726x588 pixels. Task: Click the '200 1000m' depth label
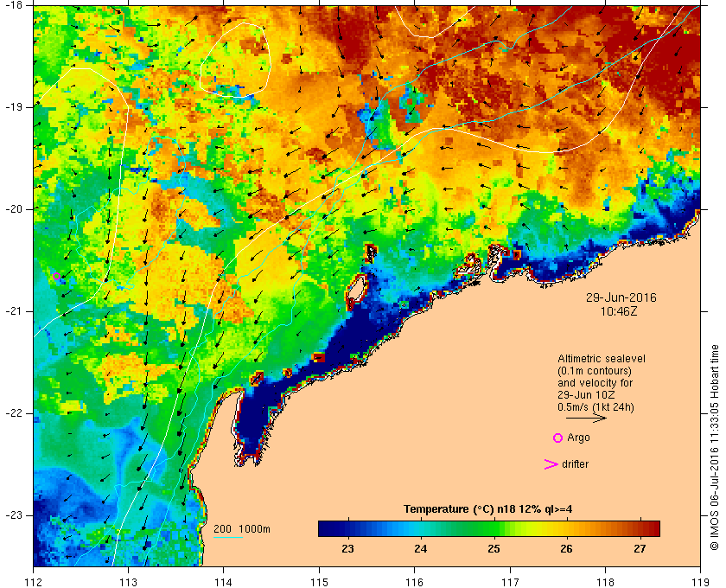[x=242, y=529]
